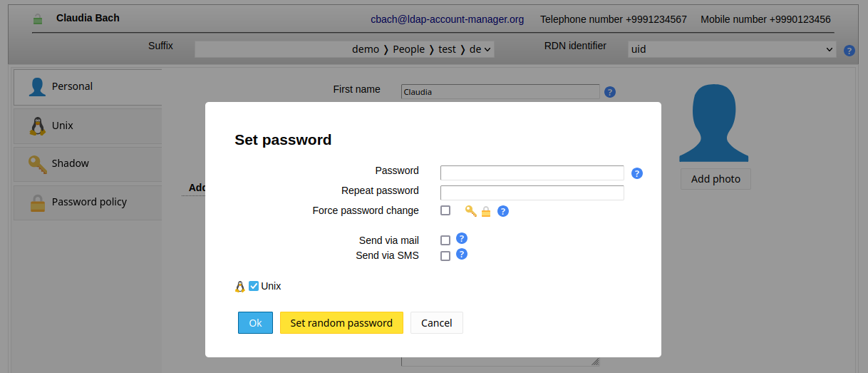The width and height of the screenshot is (868, 373).
Task: Expand the RDN identifier uid dropdown
Action: tap(731, 49)
